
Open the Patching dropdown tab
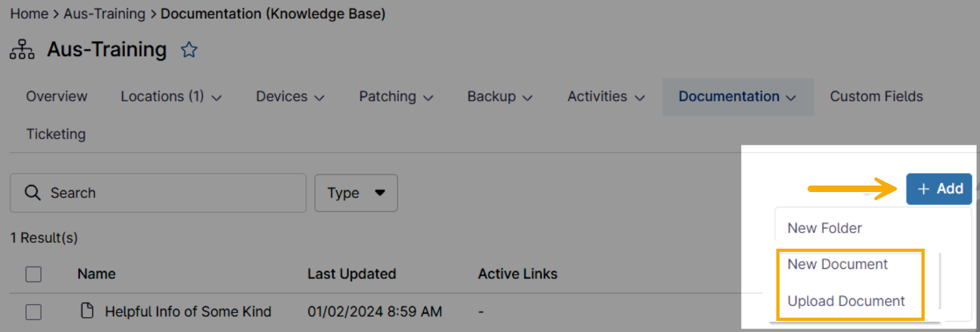tap(396, 97)
